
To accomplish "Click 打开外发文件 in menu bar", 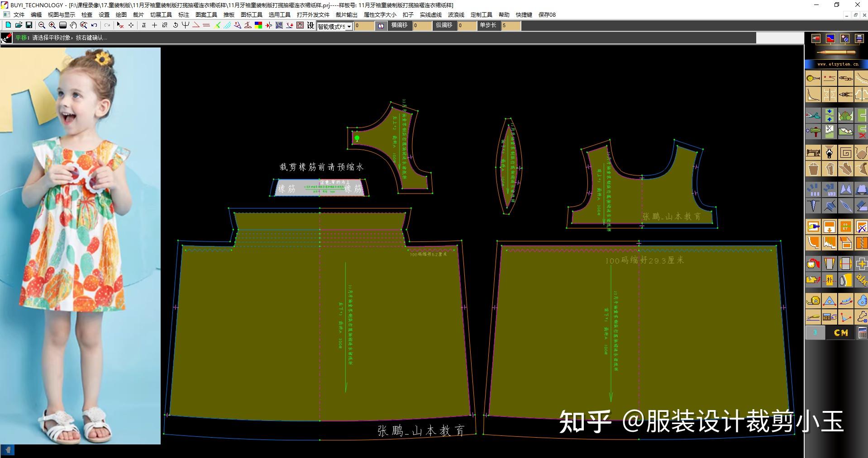I will [x=313, y=15].
